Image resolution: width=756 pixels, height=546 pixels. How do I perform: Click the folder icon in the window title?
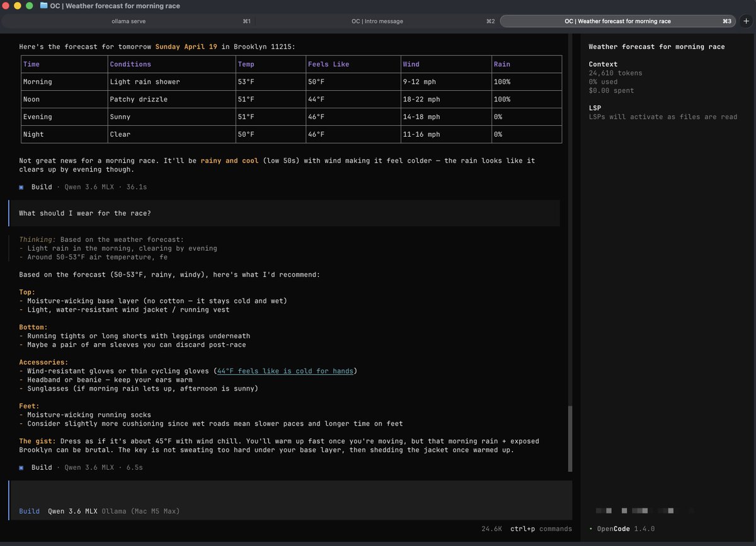pos(43,6)
